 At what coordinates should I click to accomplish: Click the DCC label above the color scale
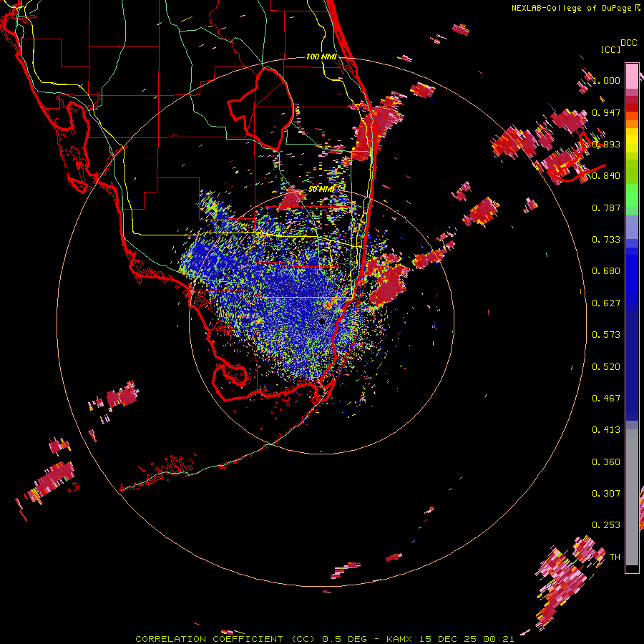629,43
